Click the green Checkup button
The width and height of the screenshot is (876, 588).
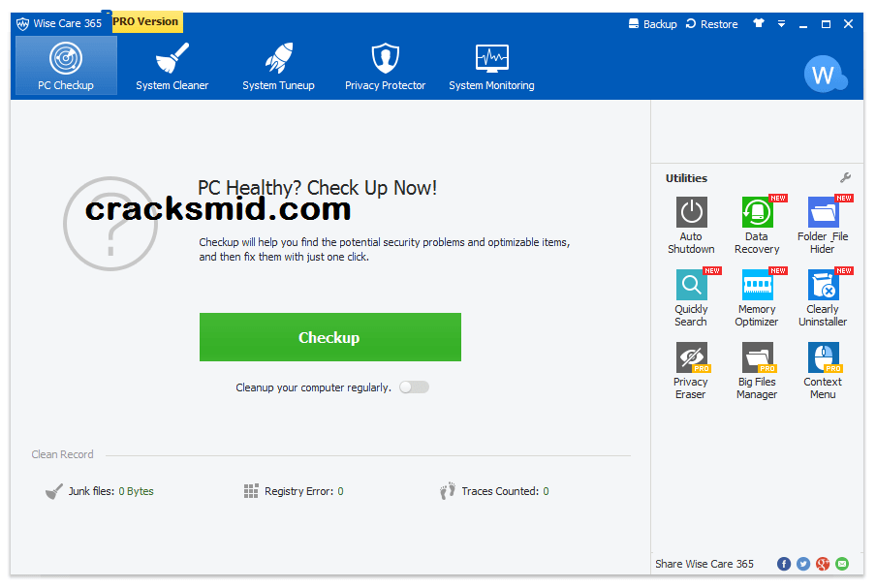click(x=330, y=337)
